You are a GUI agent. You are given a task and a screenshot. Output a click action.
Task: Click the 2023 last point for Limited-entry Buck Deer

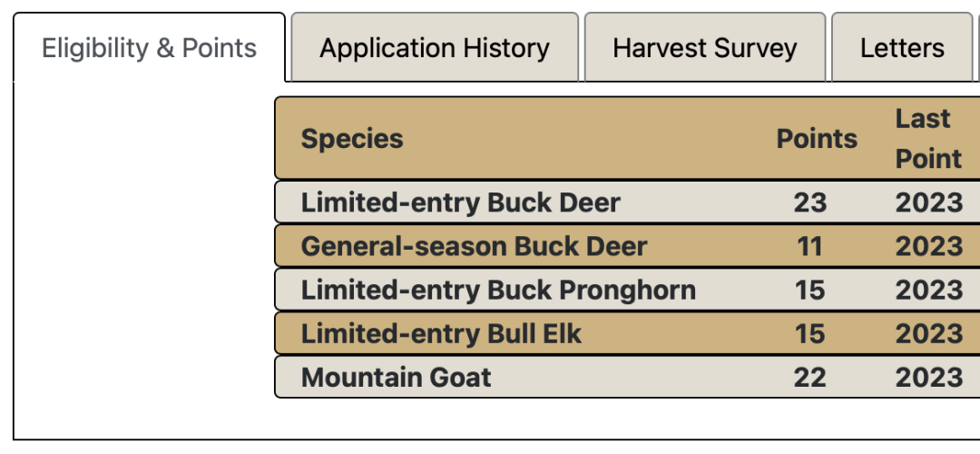(929, 202)
